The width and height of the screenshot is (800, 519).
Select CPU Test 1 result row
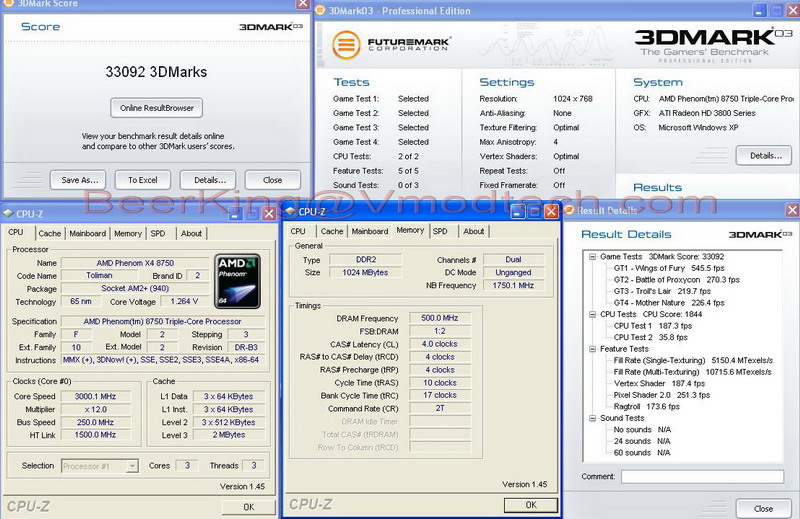click(653, 326)
